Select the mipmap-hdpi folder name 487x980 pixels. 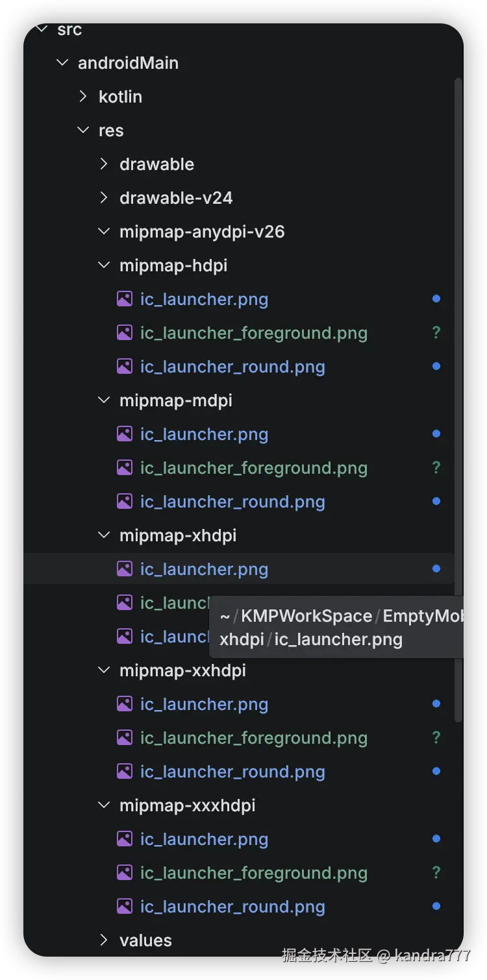click(x=173, y=266)
